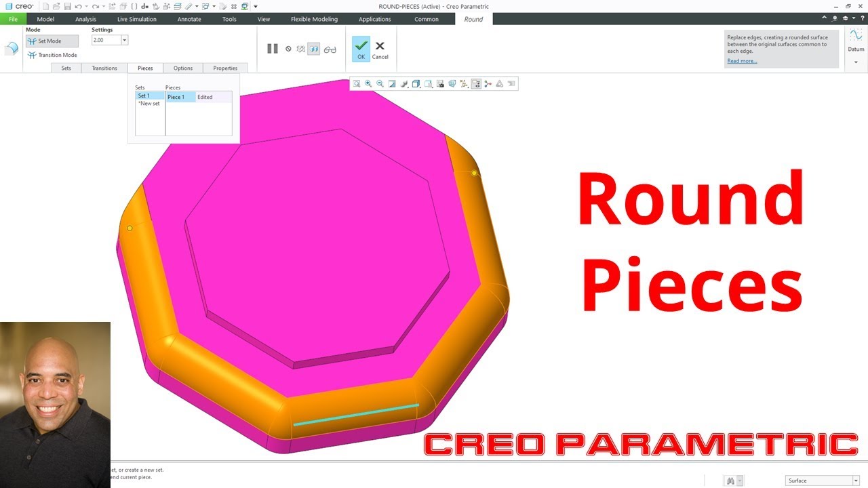Activate Set Mode
This screenshot has height=488, width=868.
[52, 41]
